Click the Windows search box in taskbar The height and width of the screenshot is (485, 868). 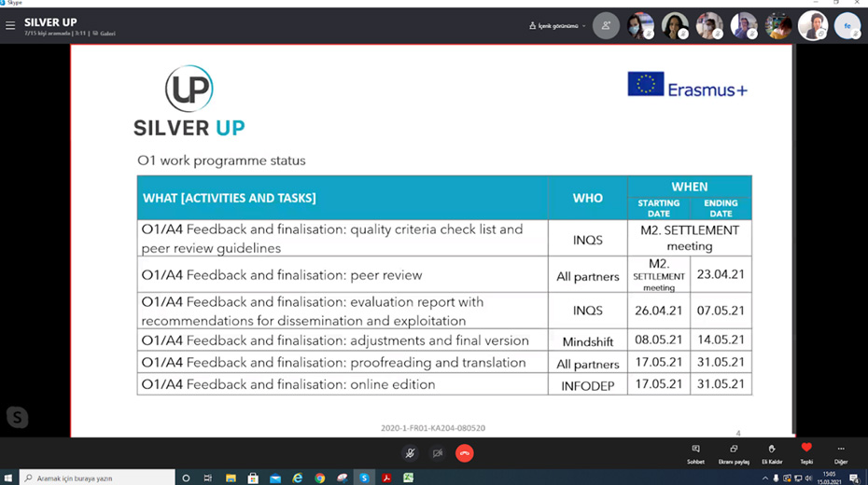(x=98, y=478)
